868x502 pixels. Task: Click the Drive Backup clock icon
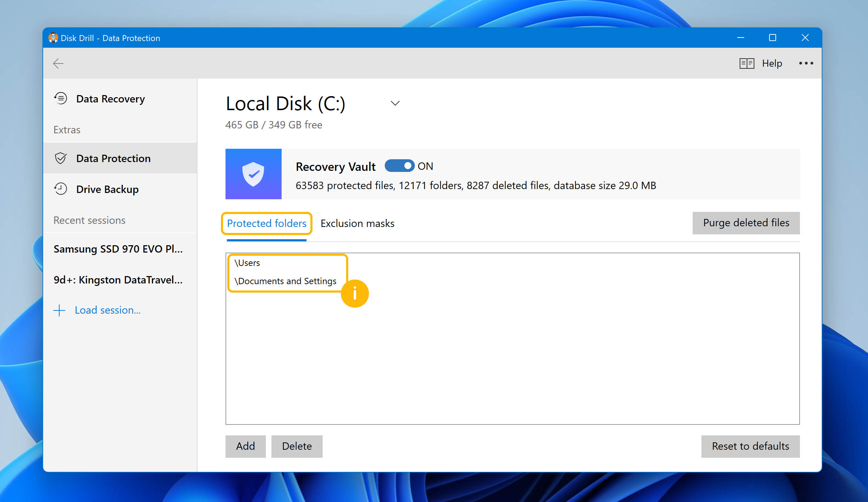pos(61,189)
